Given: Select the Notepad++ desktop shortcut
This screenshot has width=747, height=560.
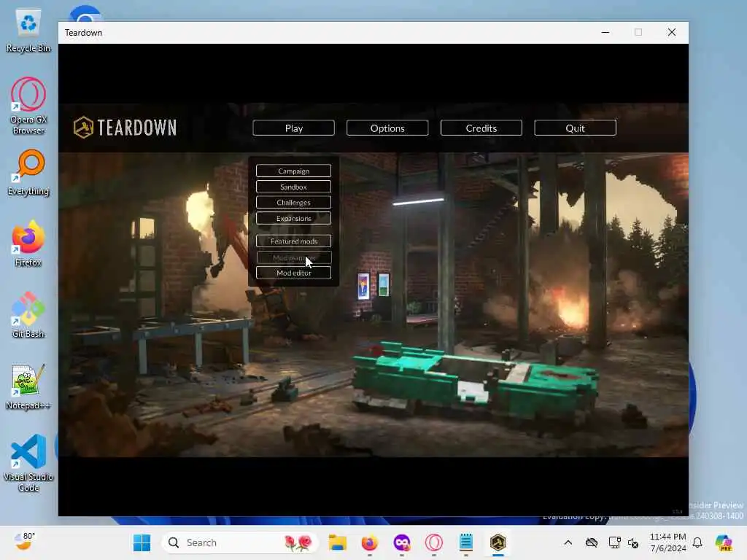Looking at the screenshot, I should [28, 386].
